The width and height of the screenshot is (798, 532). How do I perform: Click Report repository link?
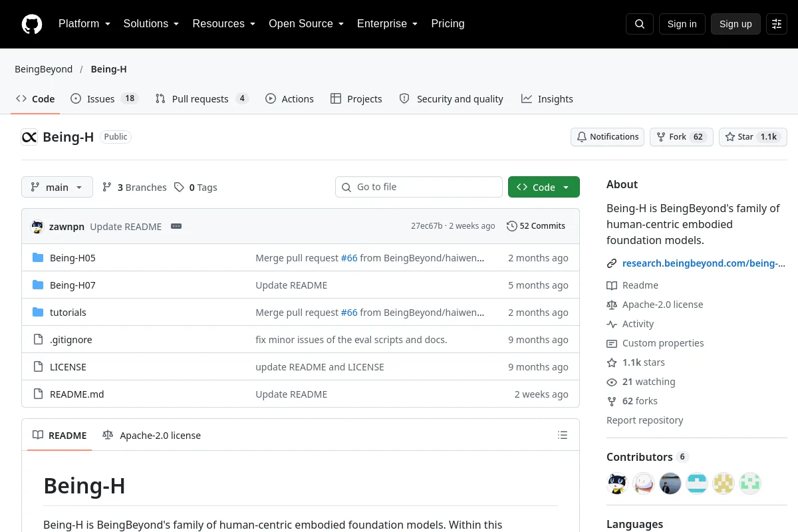[645, 420]
